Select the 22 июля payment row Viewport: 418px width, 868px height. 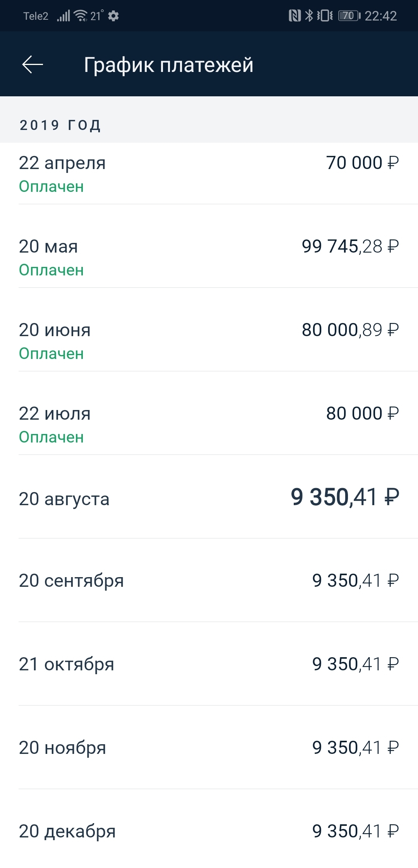(209, 424)
